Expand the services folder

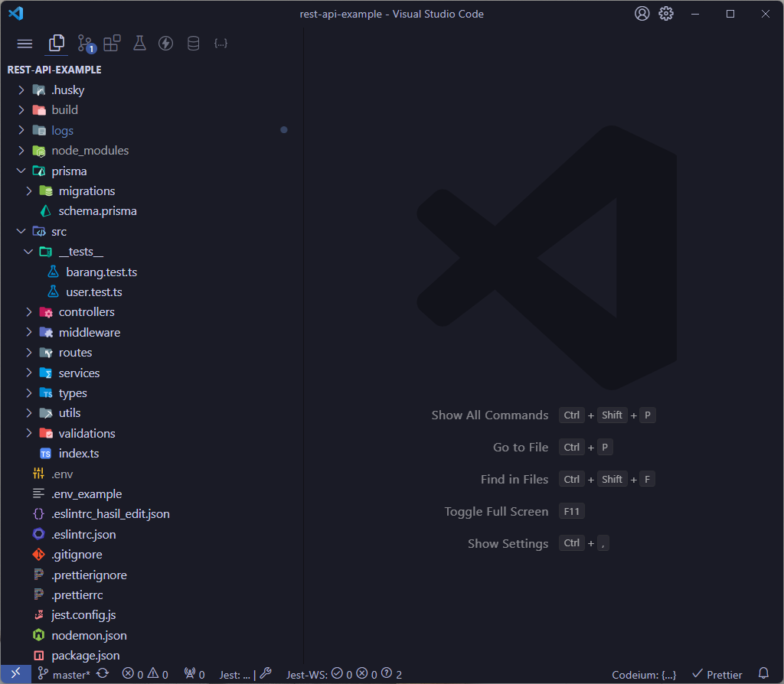(x=152, y=373)
